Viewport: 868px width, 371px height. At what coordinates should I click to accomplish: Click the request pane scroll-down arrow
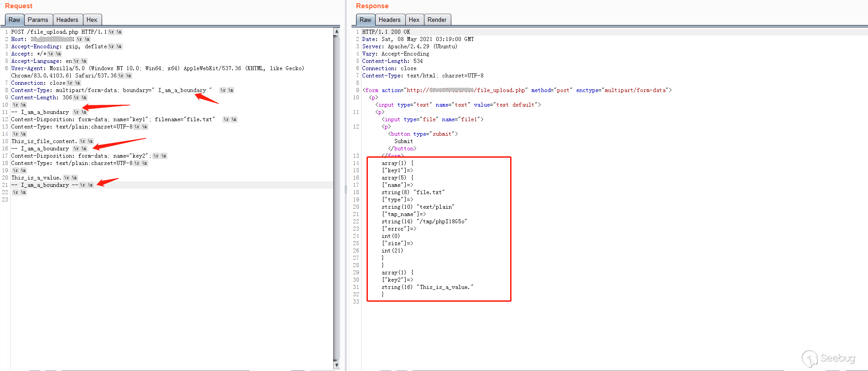(x=336, y=365)
